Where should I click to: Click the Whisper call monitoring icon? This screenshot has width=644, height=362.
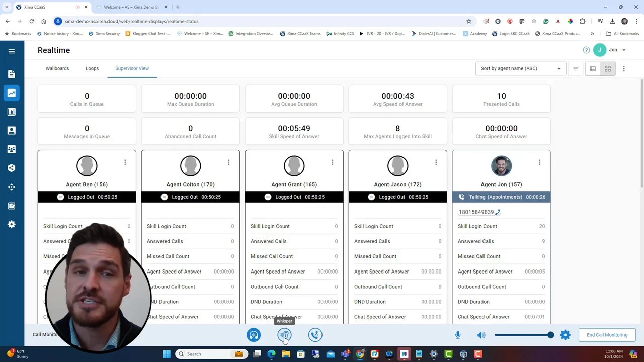(x=284, y=335)
